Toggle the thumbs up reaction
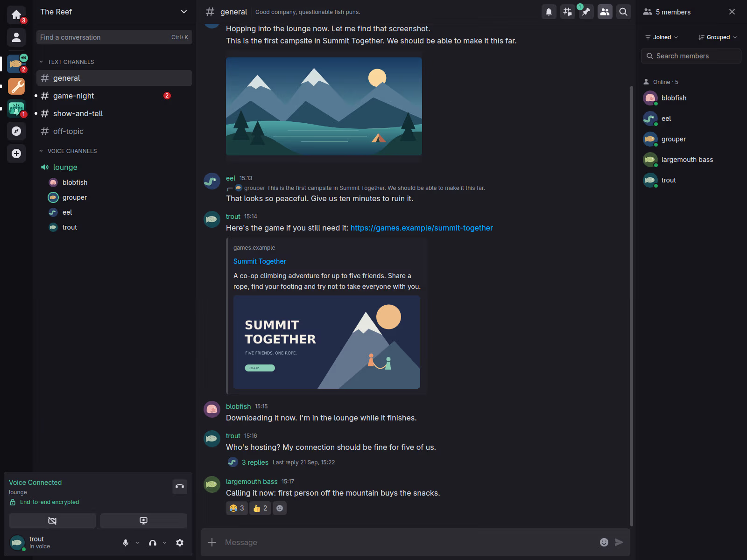This screenshot has height=560, width=747. [260, 508]
